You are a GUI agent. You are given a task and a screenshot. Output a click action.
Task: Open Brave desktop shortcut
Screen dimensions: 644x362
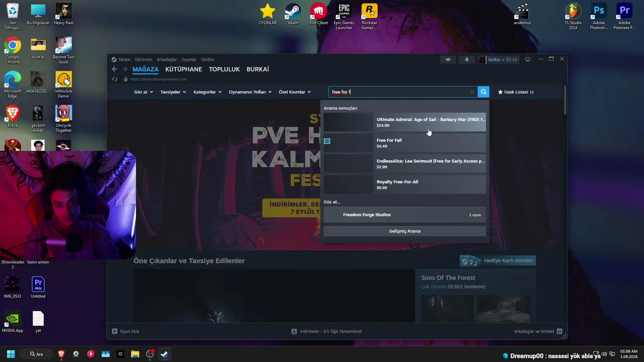click(x=13, y=116)
